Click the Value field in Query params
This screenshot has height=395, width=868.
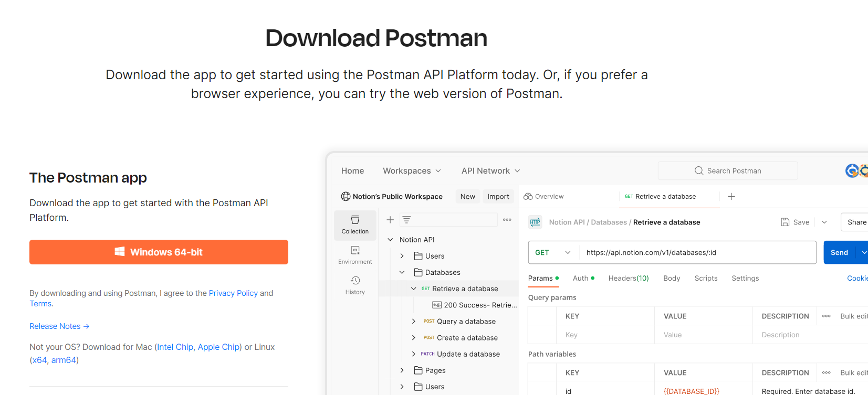(x=704, y=335)
